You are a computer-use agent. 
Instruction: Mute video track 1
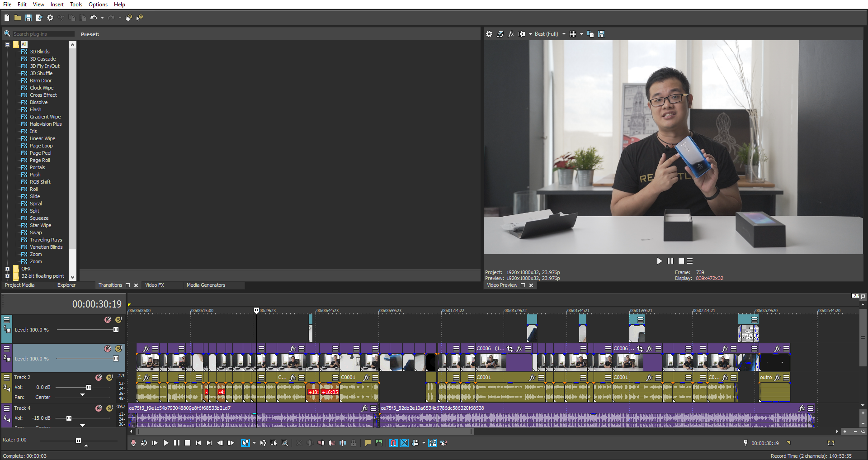click(108, 320)
